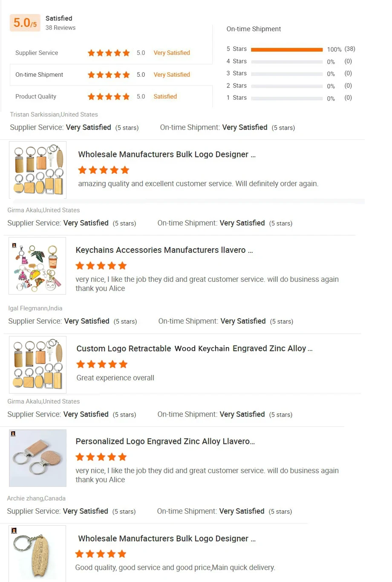The width and height of the screenshot is (392, 582).
Task: Click the On-time Shipment row star icons
Action: 109,75
